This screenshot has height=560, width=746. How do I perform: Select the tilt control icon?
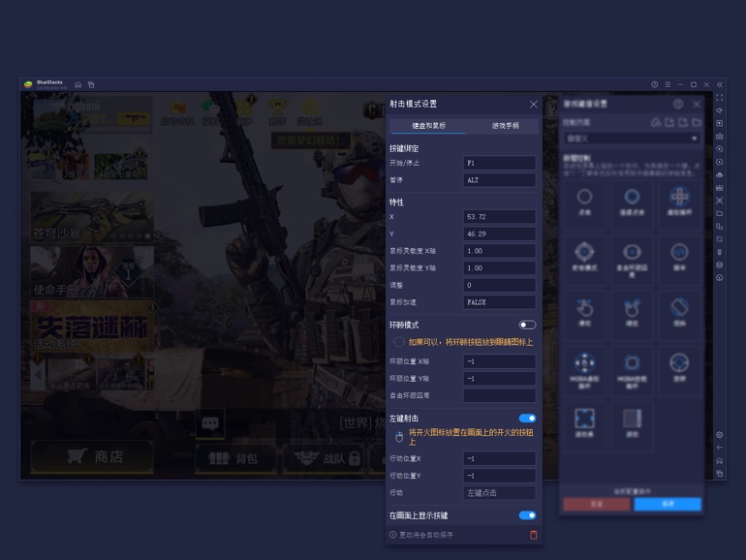[x=679, y=307]
